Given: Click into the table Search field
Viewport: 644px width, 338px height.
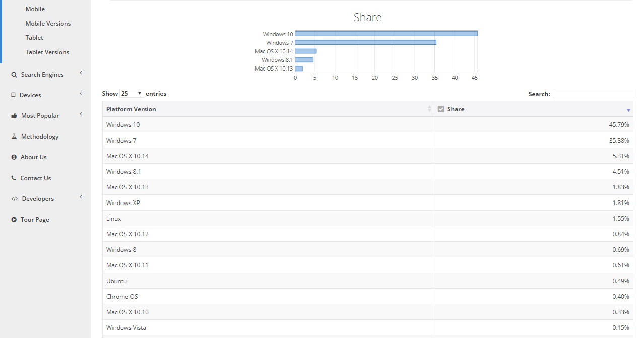Looking at the screenshot, I should [x=593, y=94].
